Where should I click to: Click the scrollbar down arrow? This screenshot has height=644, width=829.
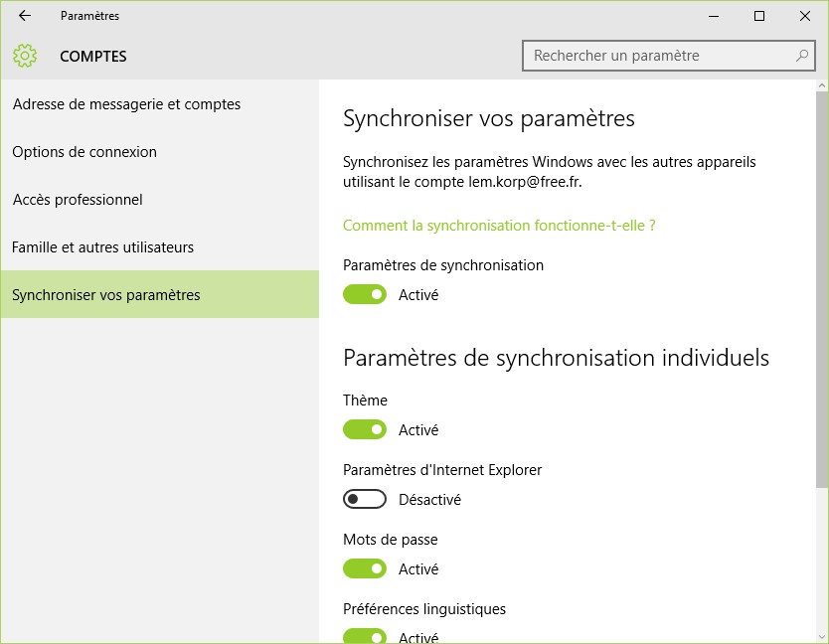point(821,636)
